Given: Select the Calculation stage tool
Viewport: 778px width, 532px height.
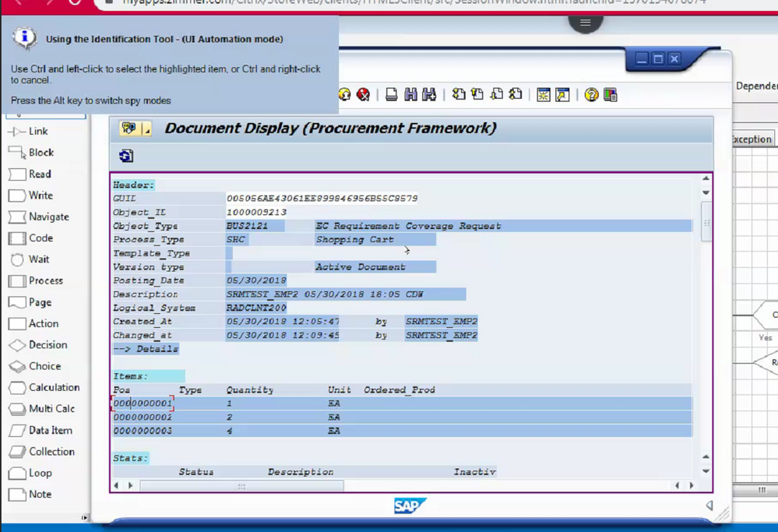Looking at the screenshot, I should coord(45,388).
